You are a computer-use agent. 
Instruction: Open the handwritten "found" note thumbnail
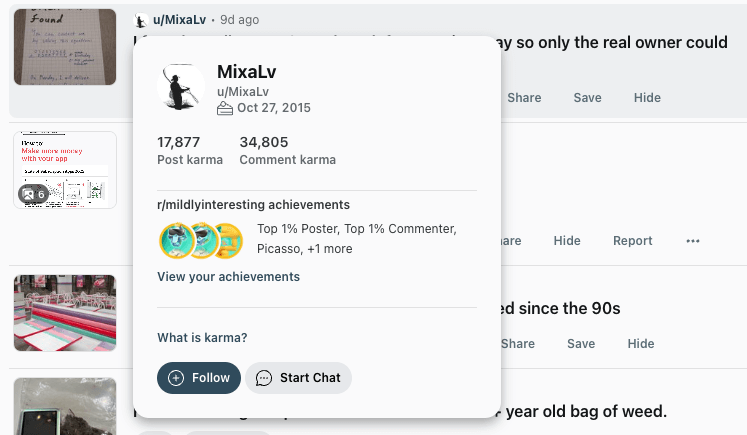click(59, 45)
